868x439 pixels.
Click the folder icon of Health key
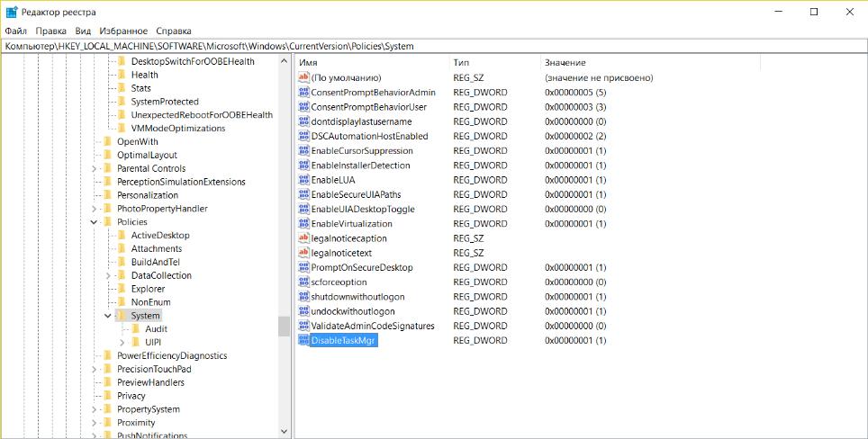pos(122,75)
